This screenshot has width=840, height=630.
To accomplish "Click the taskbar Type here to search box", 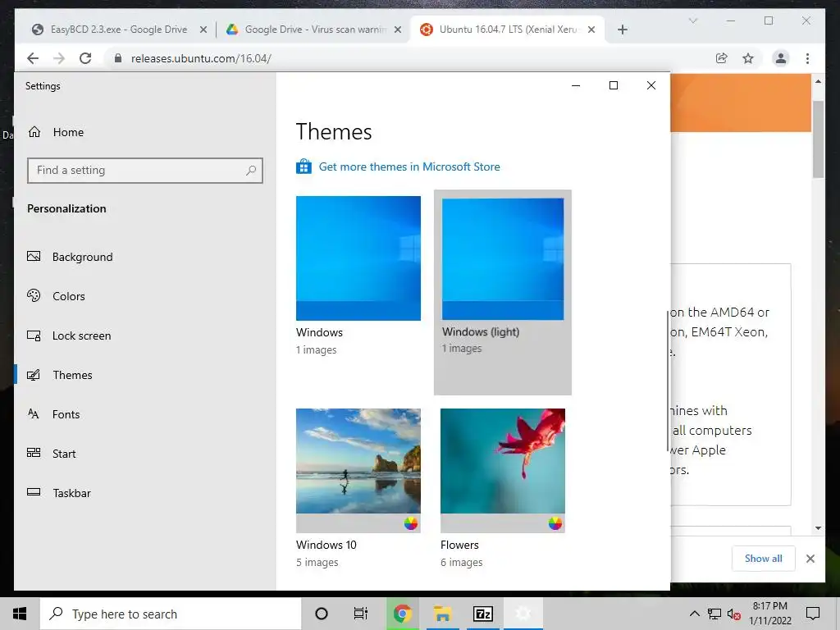I will tap(171, 614).
